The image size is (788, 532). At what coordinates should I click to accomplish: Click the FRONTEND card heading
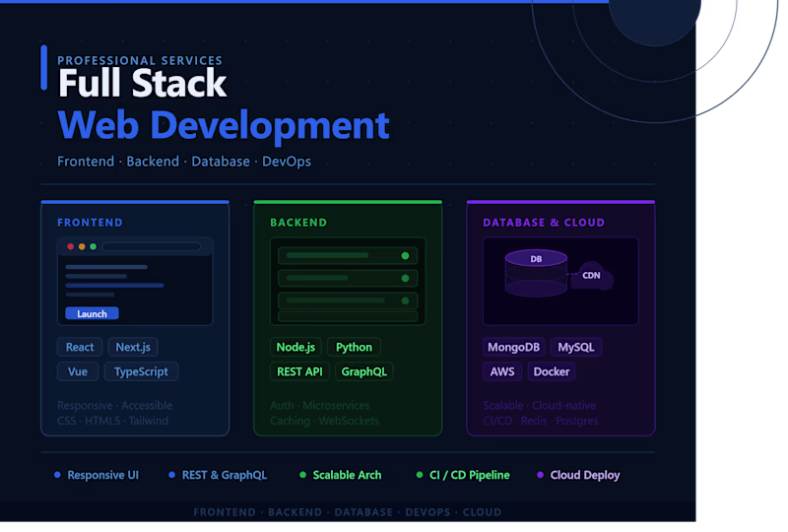click(90, 223)
